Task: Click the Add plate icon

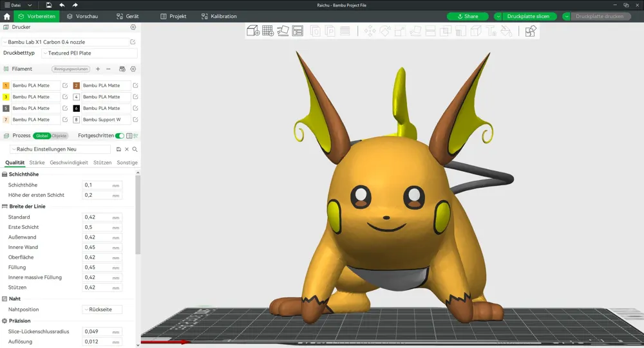Action: click(x=268, y=31)
